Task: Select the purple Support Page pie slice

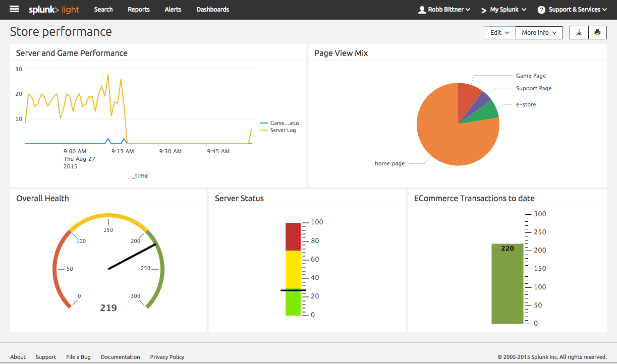Action: 480,102
